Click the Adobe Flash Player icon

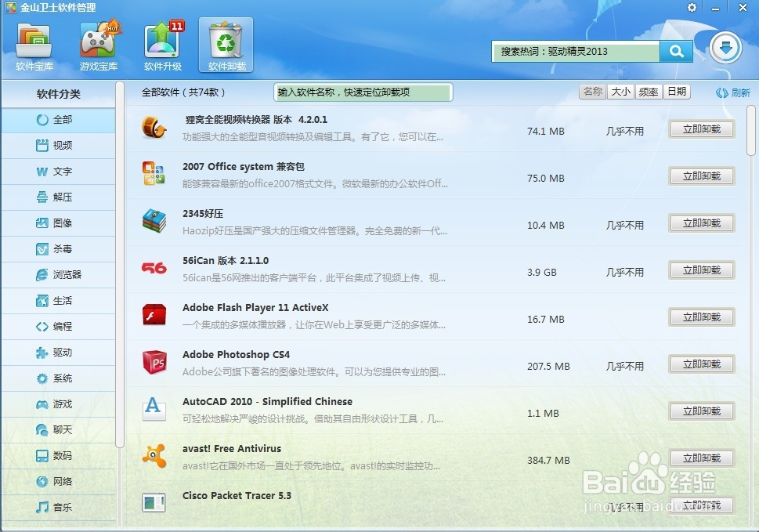(x=154, y=315)
